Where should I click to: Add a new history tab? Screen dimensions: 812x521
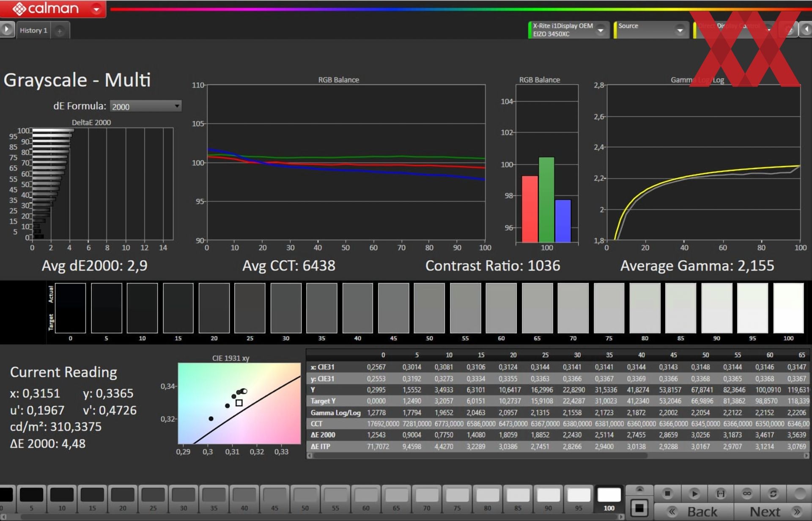[x=60, y=31]
